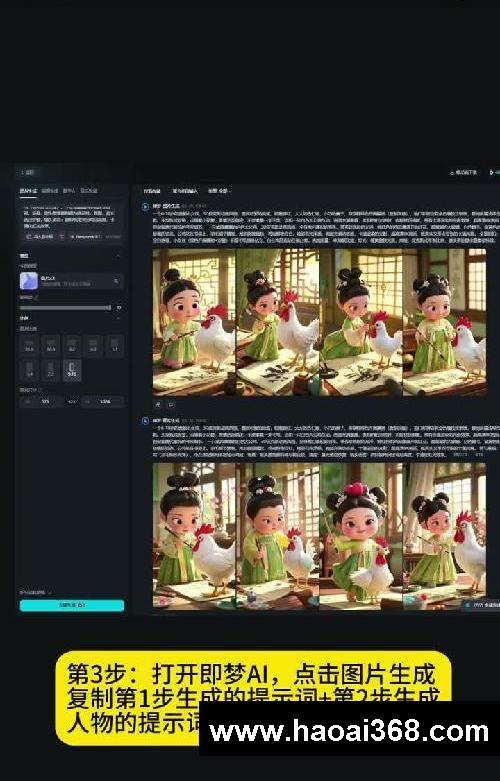Switch to the fourth left-panel tab
This screenshot has width=500, height=781.
click(x=89, y=191)
